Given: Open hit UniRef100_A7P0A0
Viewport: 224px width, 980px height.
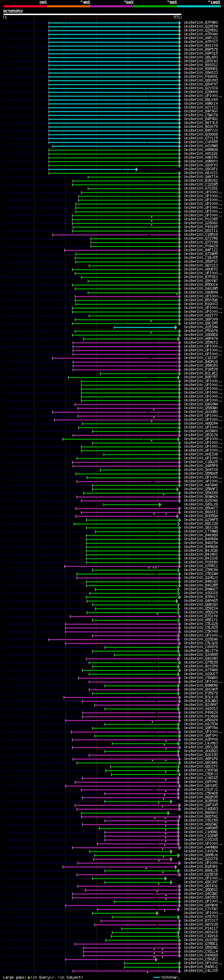Looking at the screenshot, I should tap(201, 34).
